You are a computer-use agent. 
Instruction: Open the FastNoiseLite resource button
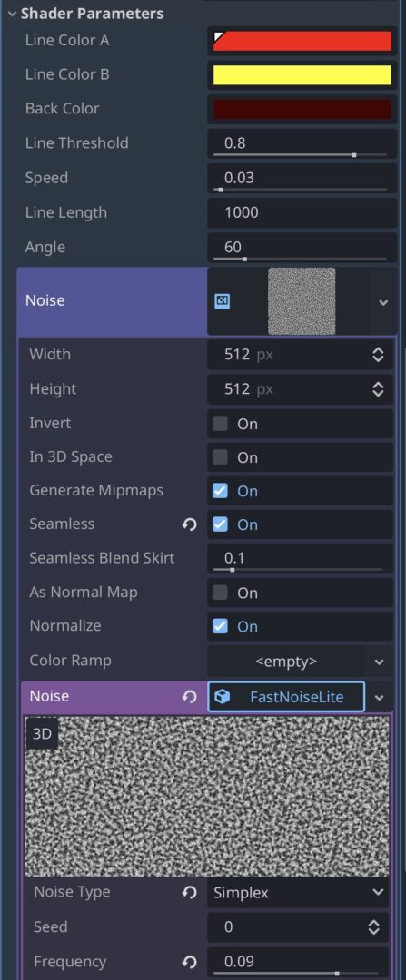[286, 696]
